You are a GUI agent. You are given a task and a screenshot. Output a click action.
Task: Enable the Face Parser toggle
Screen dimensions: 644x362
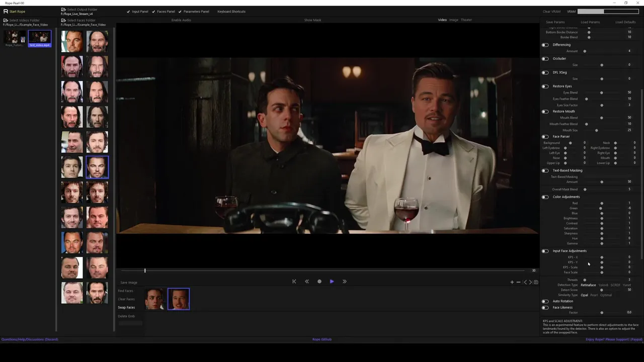(545, 136)
